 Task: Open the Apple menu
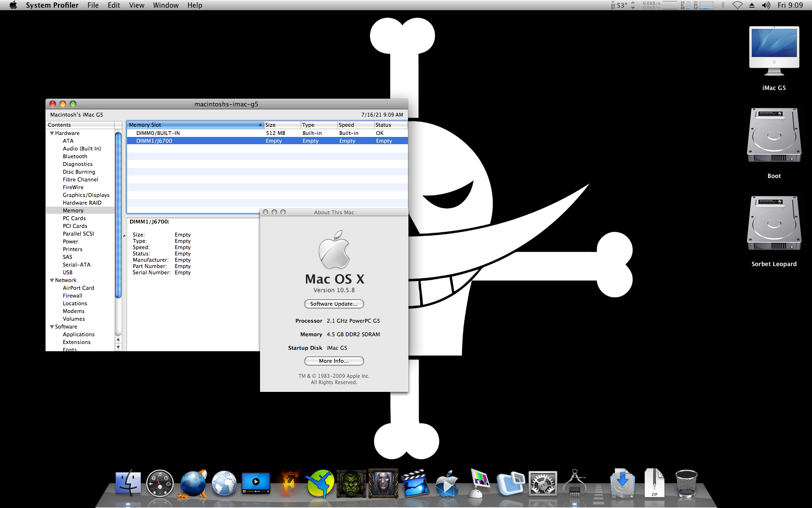(13, 5)
